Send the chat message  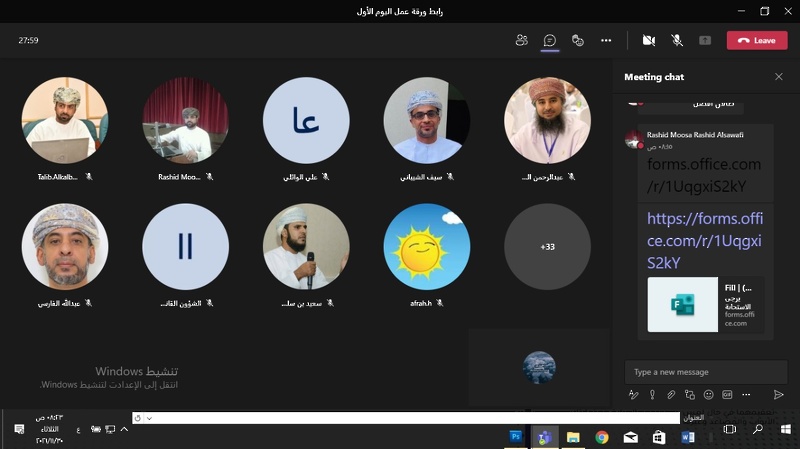[778, 394]
